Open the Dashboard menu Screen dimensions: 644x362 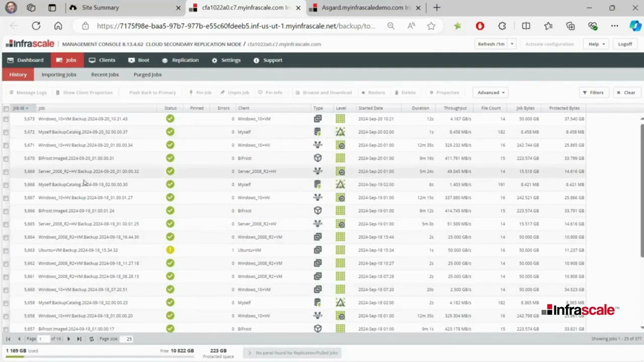click(25, 60)
